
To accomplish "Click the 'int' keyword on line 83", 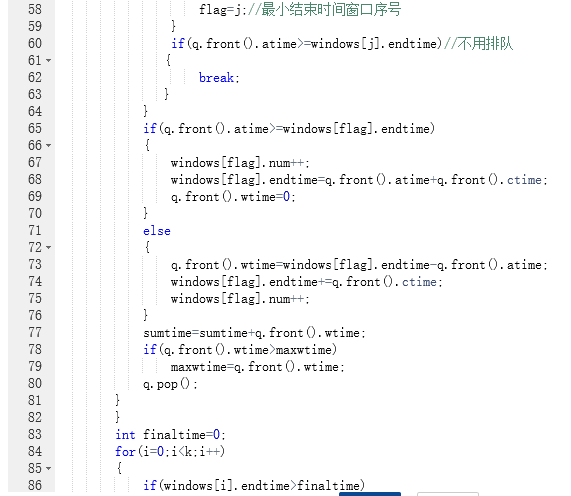I will pos(125,434).
